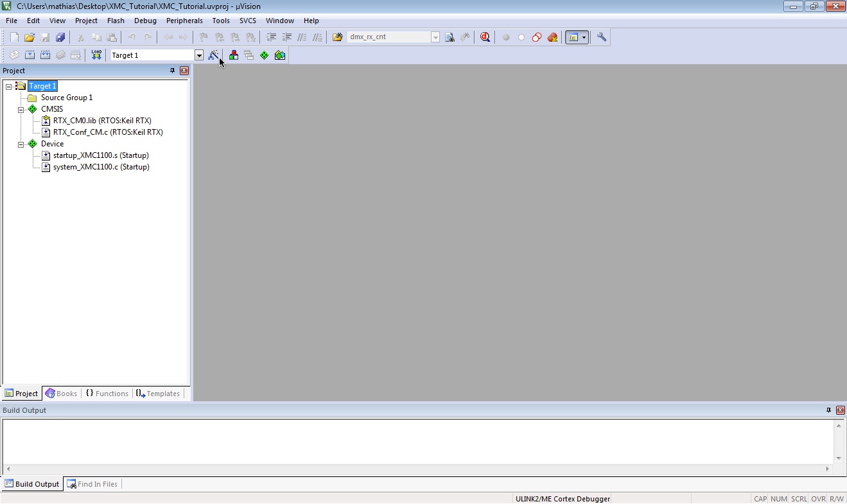Close the Project panel

[x=184, y=71]
